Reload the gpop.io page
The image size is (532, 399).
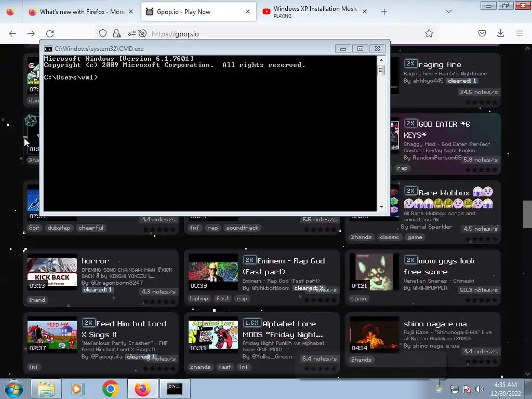coord(50,33)
